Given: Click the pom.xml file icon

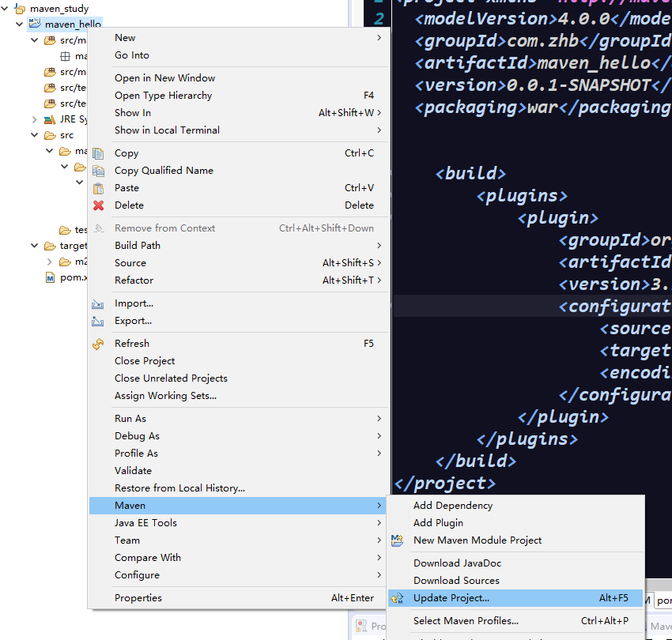Looking at the screenshot, I should pyautogui.click(x=51, y=277).
